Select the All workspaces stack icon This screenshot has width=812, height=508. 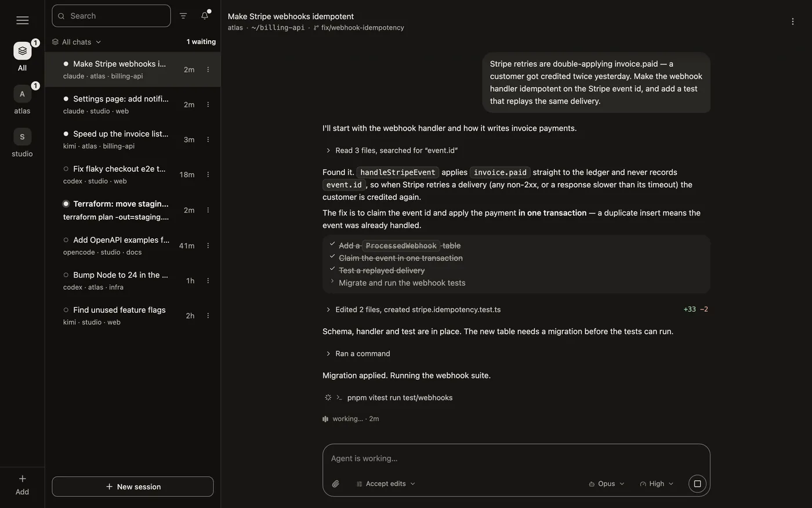[x=22, y=51]
